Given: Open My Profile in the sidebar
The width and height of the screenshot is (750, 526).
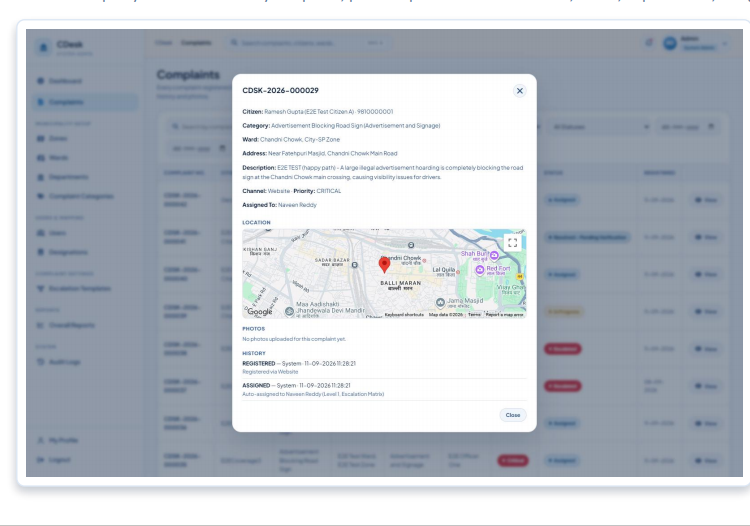Looking at the screenshot, I should (x=86, y=440).
